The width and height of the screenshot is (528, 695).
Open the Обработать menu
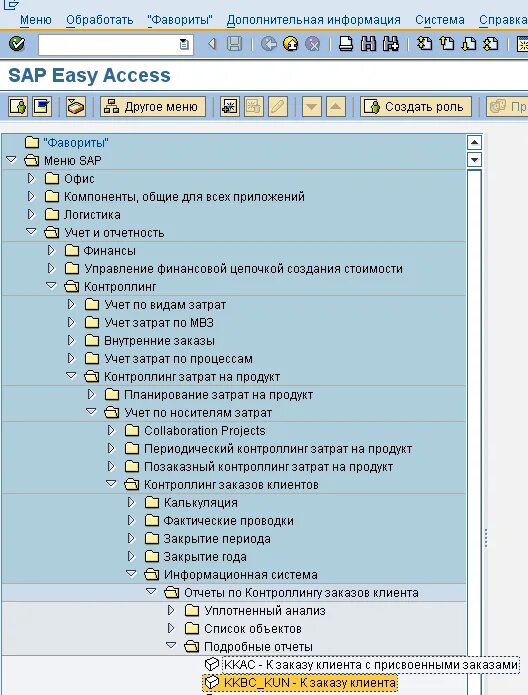tap(99, 20)
